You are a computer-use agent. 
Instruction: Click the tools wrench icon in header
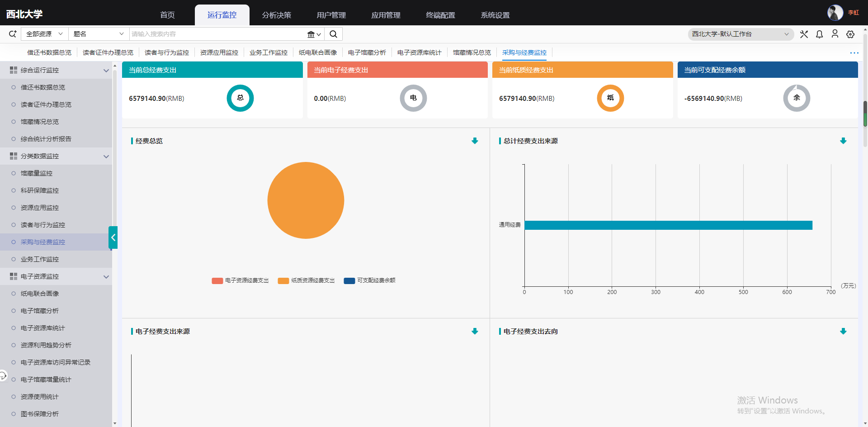click(804, 34)
